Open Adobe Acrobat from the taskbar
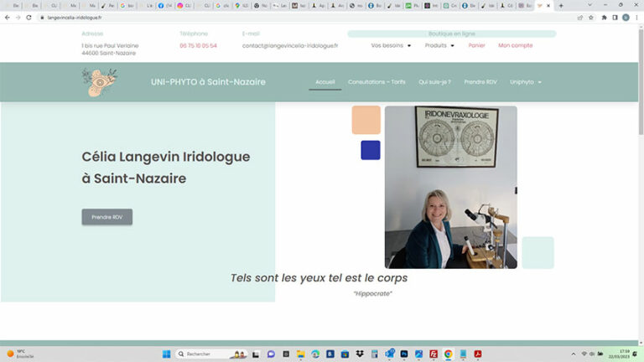 click(x=478, y=354)
